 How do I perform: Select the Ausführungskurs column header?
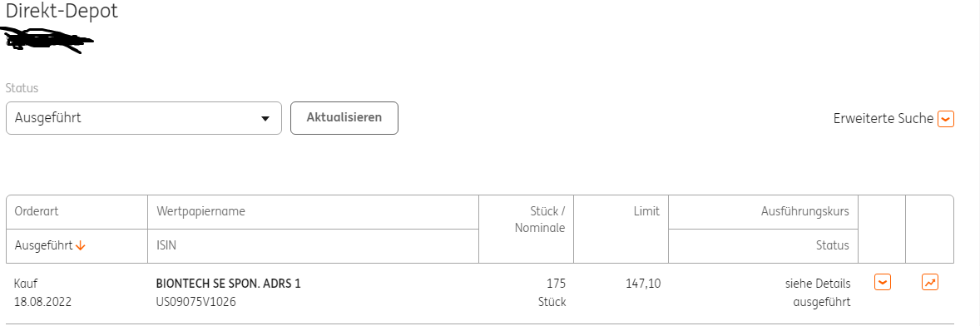[805, 211]
